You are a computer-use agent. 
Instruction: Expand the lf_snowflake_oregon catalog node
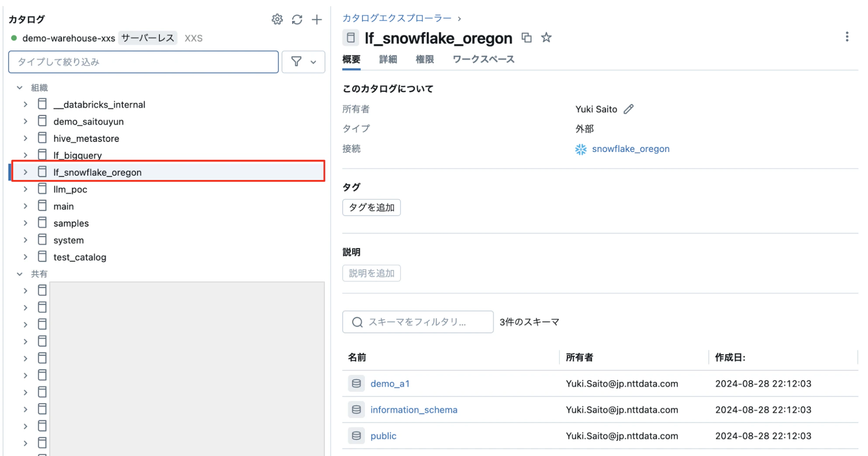coord(25,172)
